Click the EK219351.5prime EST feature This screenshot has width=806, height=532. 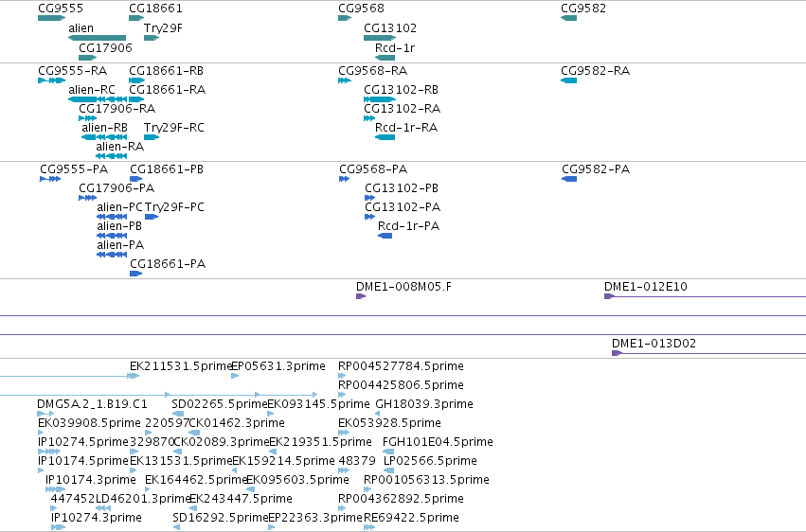273,452
